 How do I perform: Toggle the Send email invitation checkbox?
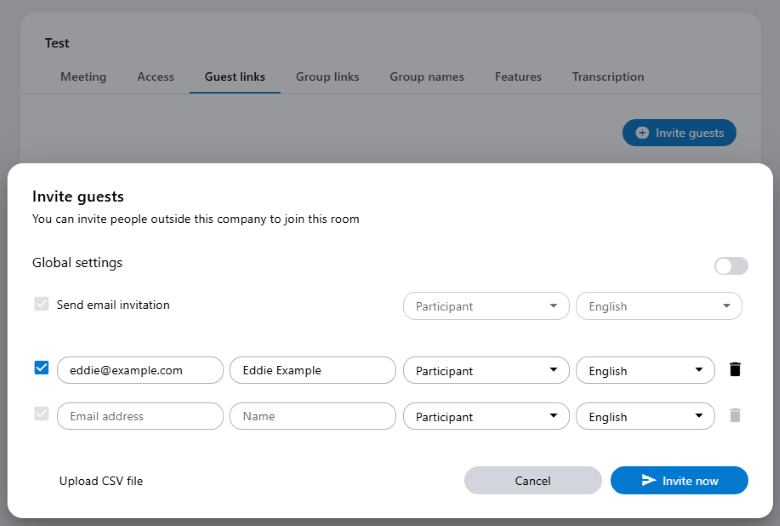tap(41, 304)
